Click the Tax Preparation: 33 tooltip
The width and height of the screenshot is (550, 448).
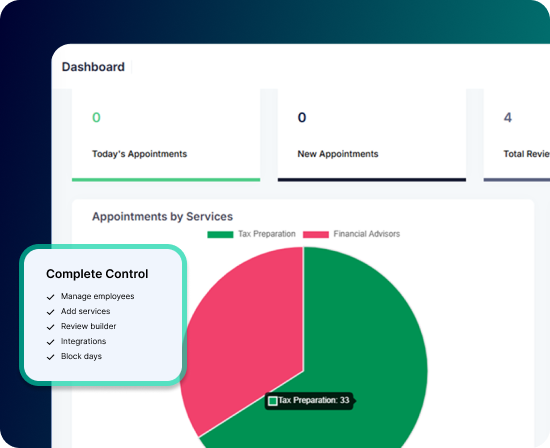point(309,401)
